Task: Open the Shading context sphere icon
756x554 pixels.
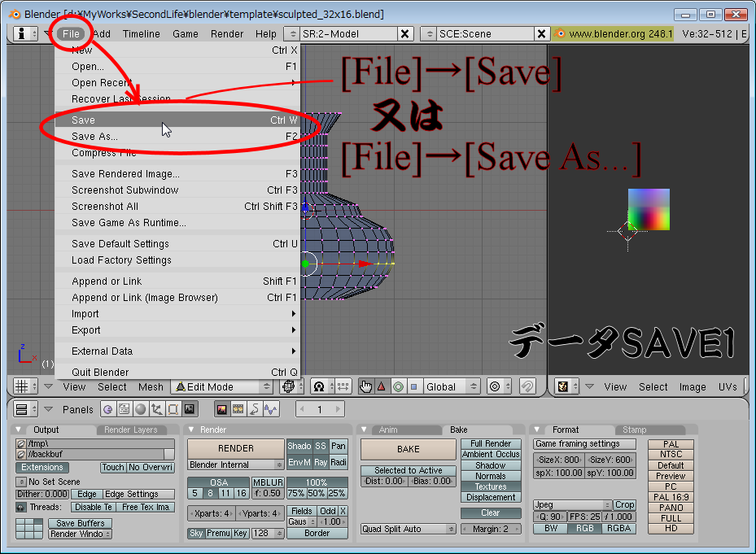Action: (x=140, y=409)
